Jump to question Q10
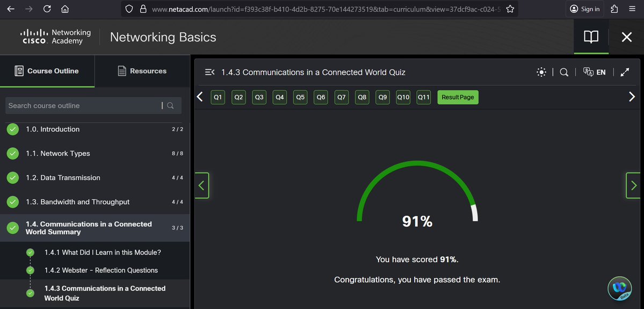This screenshot has height=309, width=644. 403,97
